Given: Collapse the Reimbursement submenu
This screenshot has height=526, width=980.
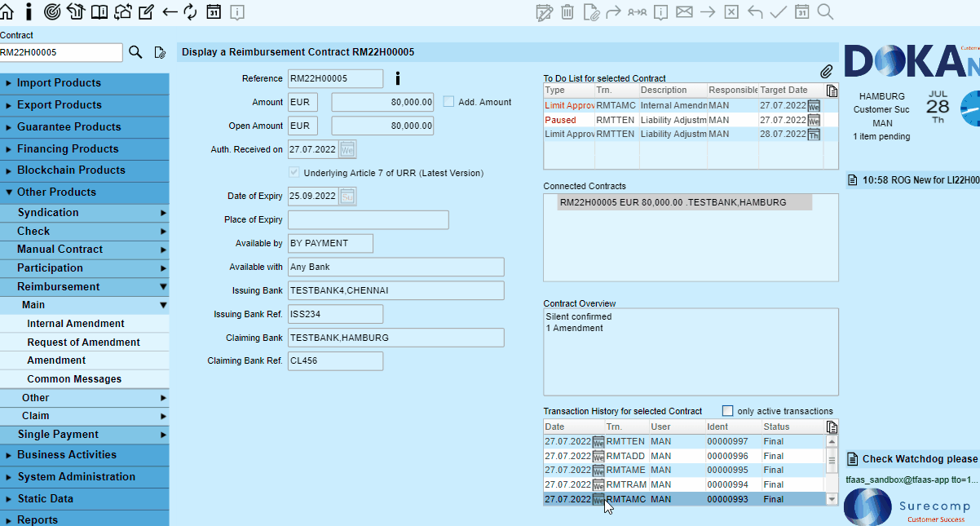Looking at the screenshot, I should pyautogui.click(x=85, y=287).
